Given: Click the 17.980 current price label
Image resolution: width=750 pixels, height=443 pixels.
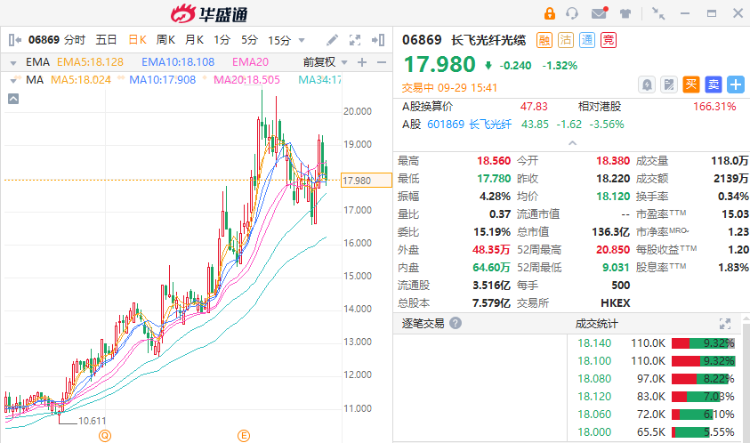Looking at the screenshot, I should (366, 180).
